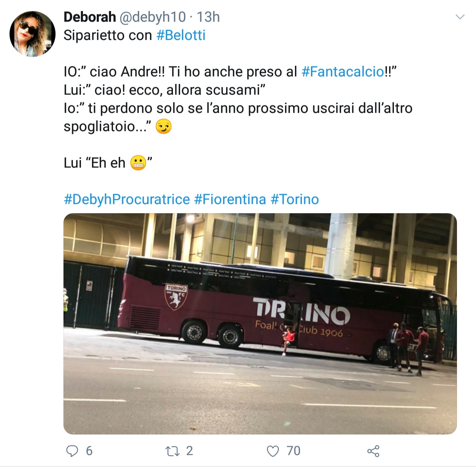Open the #DebyhProcuratrice hashtag
Image resolution: width=476 pixels, height=469 pixels.
125,199
